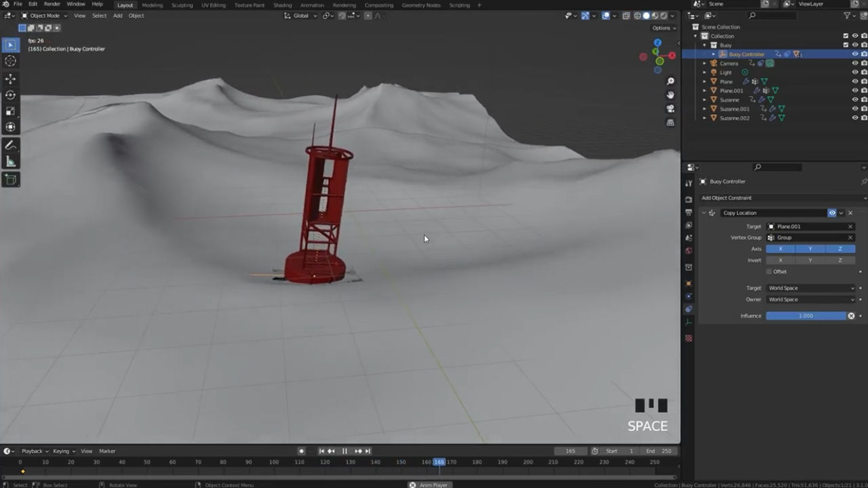868x488 pixels.
Task: Select the Annotate tool
Action: tap(10, 146)
